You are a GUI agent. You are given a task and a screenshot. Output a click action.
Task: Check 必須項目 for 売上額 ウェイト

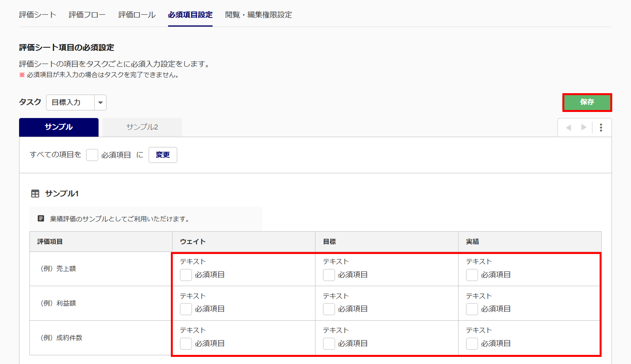coord(186,275)
